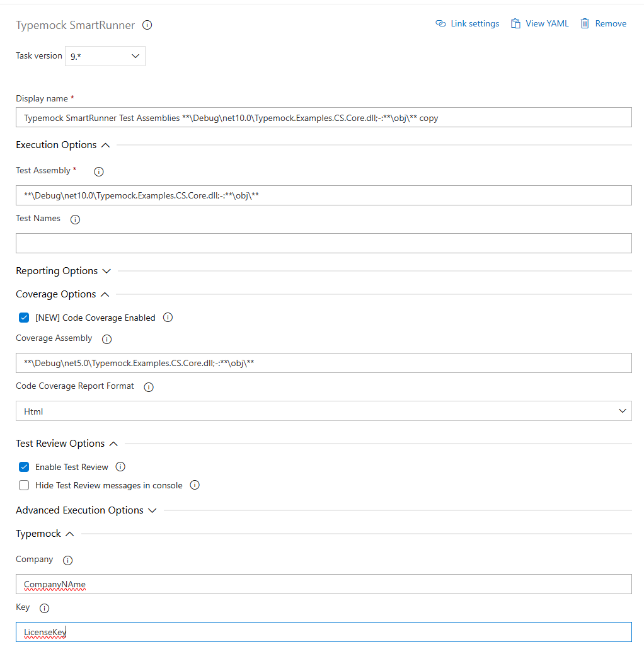This screenshot has height=649, width=644.
Task: Open the Task version dropdown
Action: (x=105, y=56)
